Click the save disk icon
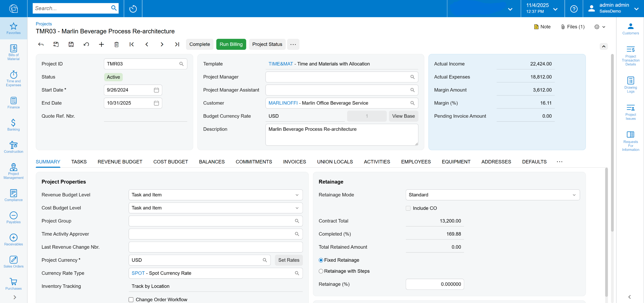The height and width of the screenshot is (303, 644). pyautogui.click(x=71, y=45)
